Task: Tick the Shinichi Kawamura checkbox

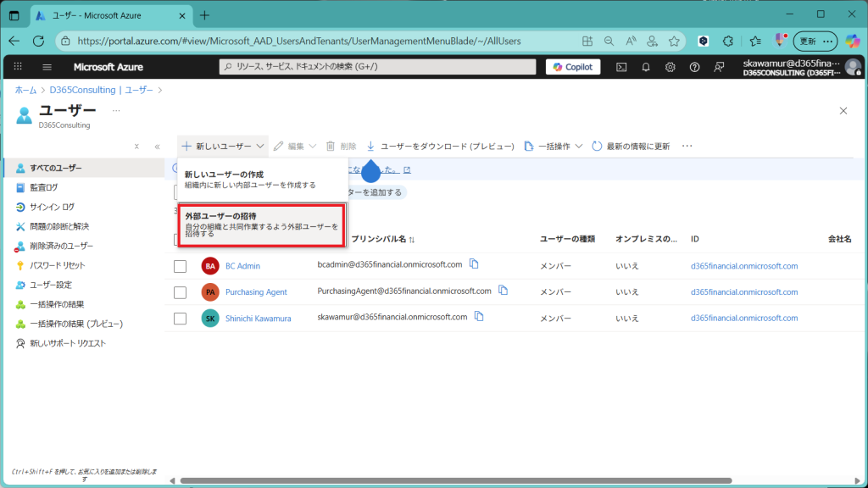Action: pos(180,319)
